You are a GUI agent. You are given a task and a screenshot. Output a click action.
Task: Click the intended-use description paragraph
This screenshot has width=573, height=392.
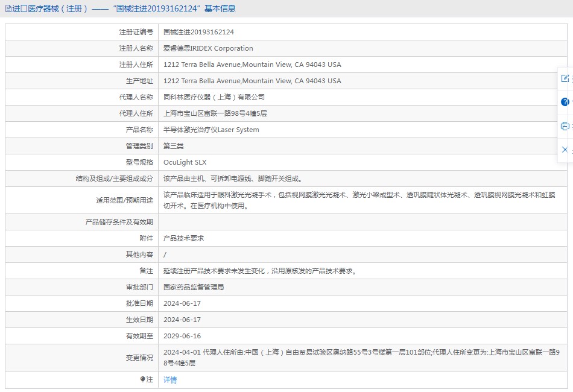(359, 200)
